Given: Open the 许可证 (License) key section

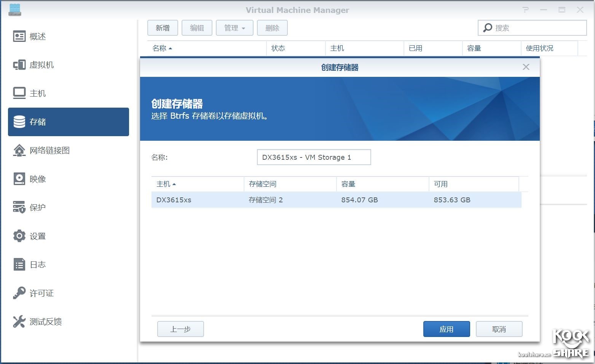Looking at the screenshot, I should 41,293.
